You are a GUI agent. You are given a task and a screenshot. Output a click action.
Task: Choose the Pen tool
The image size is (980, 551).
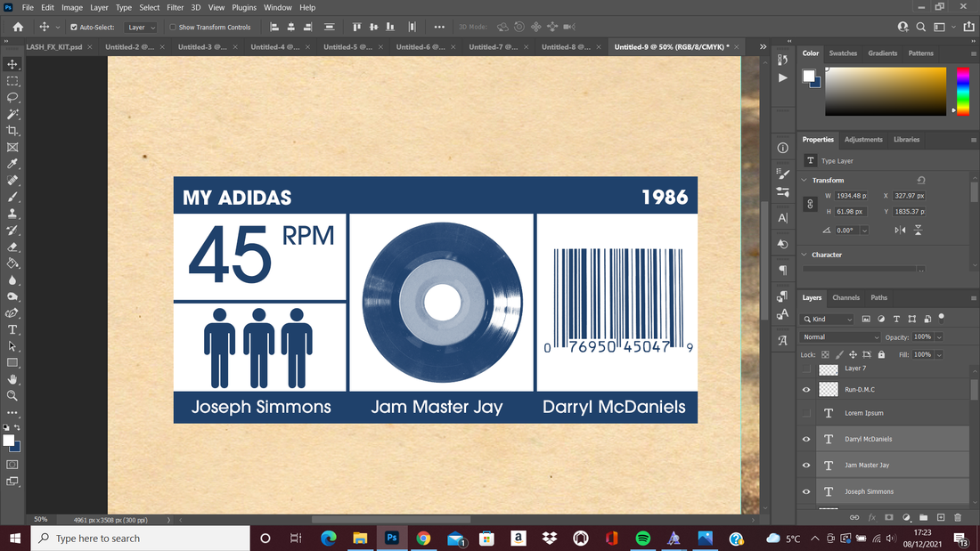(x=12, y=313)
